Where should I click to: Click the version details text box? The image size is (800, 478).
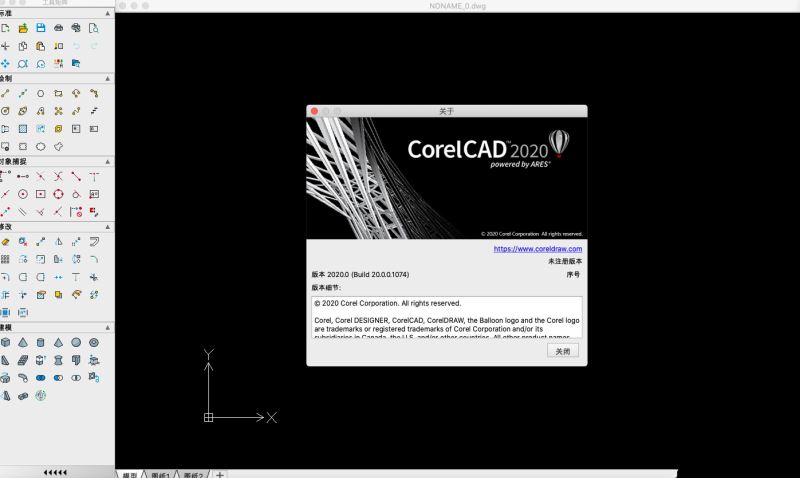446,317
